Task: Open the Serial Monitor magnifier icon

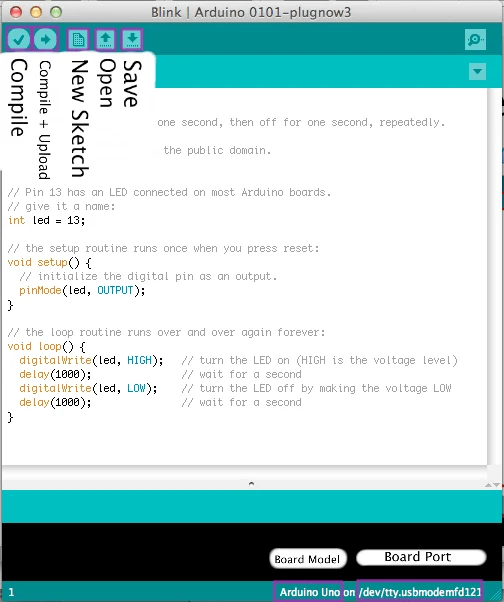Action: pyautogui.click(x=475, y=39)
